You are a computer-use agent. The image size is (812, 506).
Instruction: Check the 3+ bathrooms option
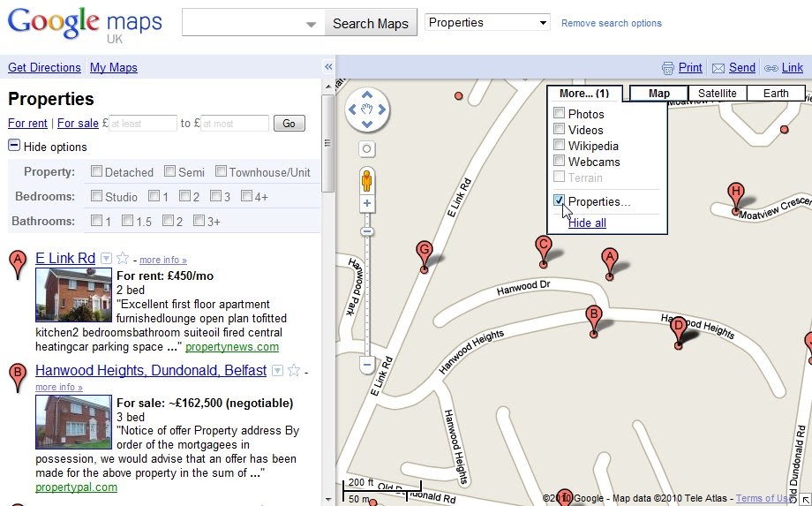coord(199,221)
